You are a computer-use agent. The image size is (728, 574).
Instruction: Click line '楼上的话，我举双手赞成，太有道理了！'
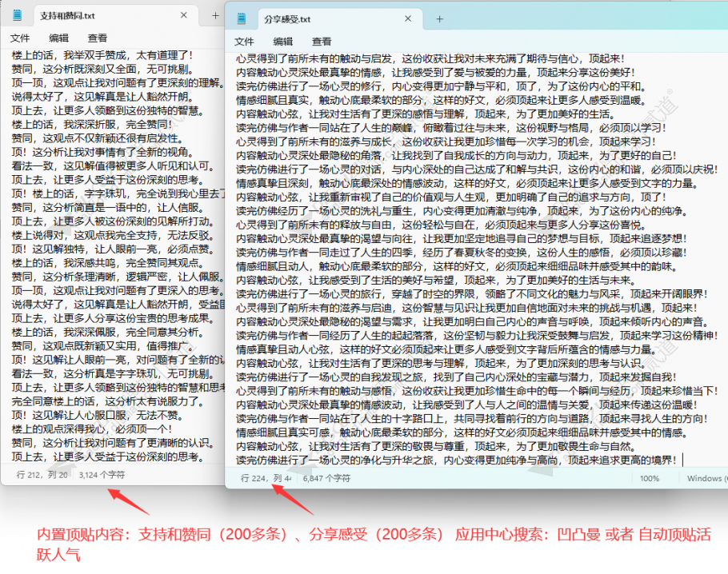[102, 55]
